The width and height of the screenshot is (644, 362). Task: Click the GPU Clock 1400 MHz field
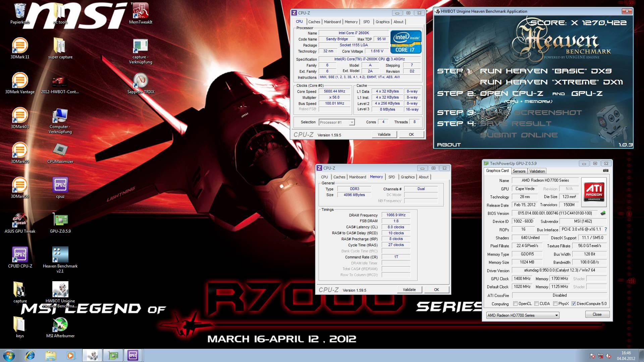tap(522, 279)
